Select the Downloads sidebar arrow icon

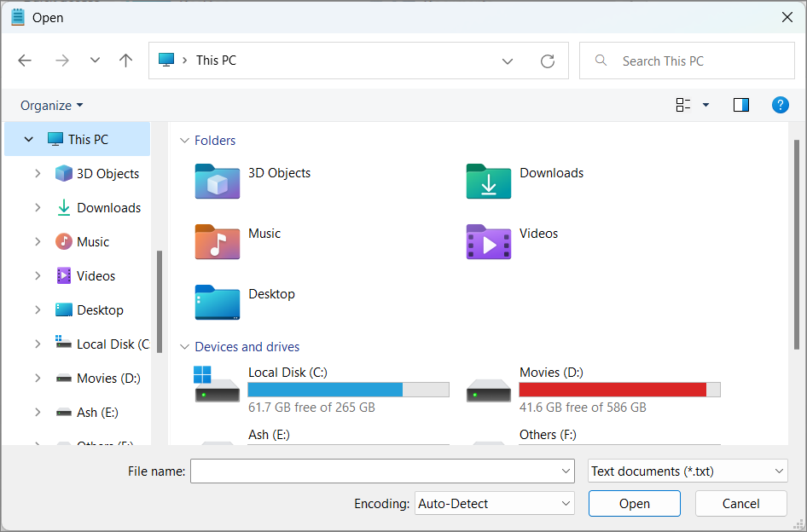(64, 207)
